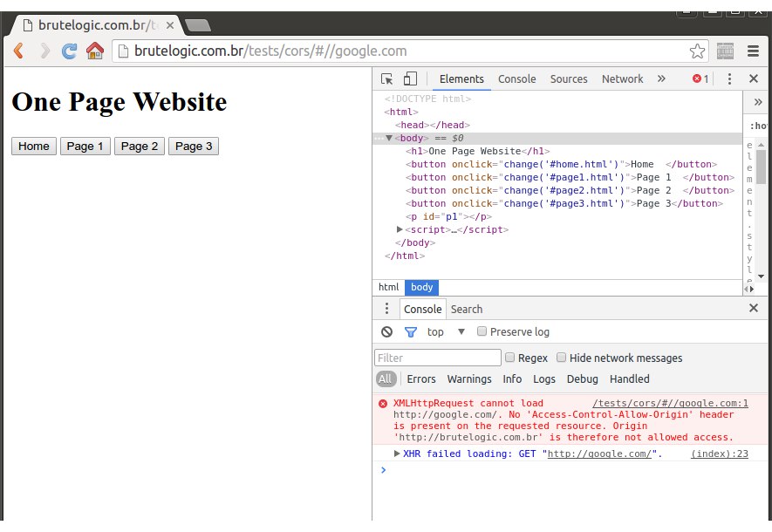Go back with the browser back arrow
This screenshot has height=532, width=772.
point(18,51)
